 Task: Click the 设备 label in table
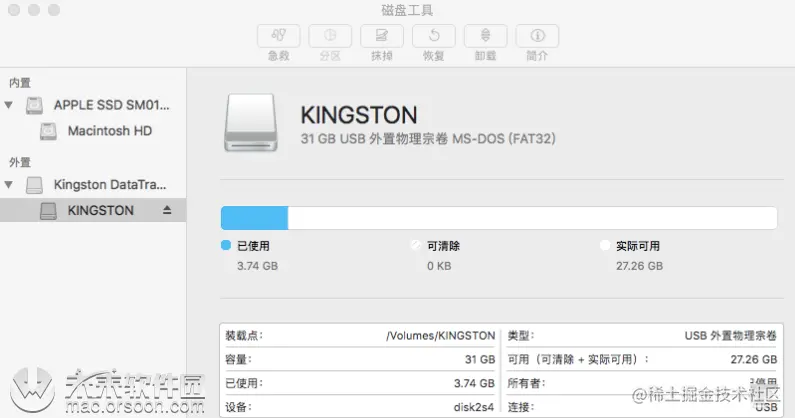pos(238,407)
